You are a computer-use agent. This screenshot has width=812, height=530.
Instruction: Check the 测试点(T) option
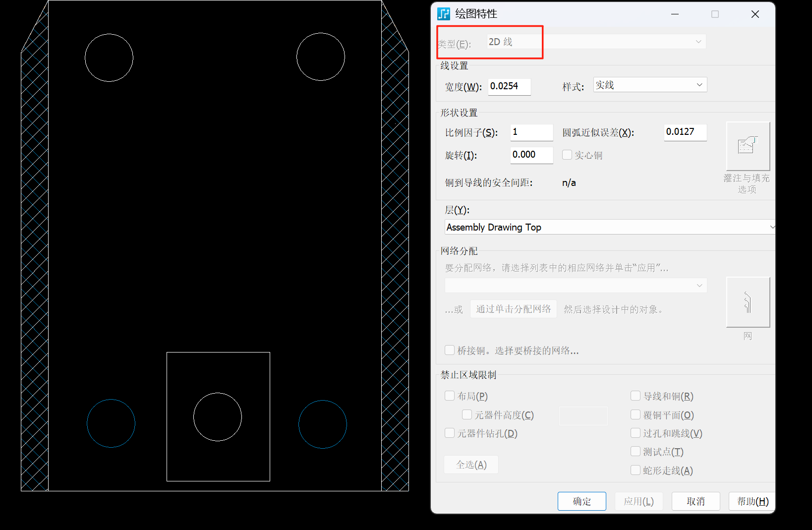click(635, 451)
